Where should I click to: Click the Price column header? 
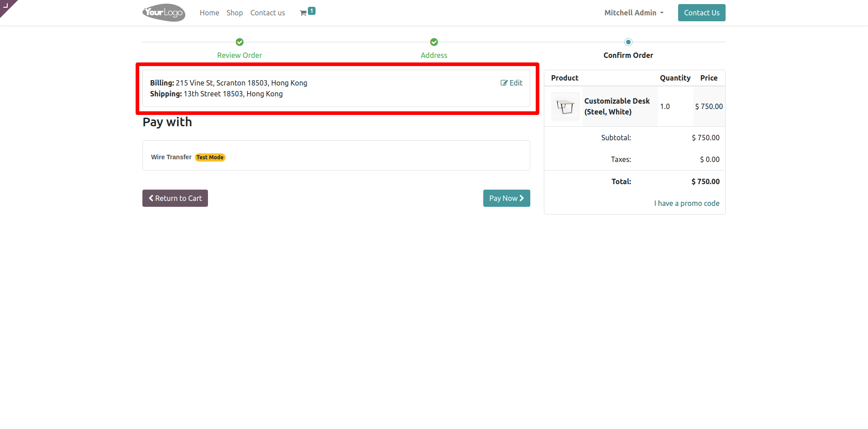[709, 78]
